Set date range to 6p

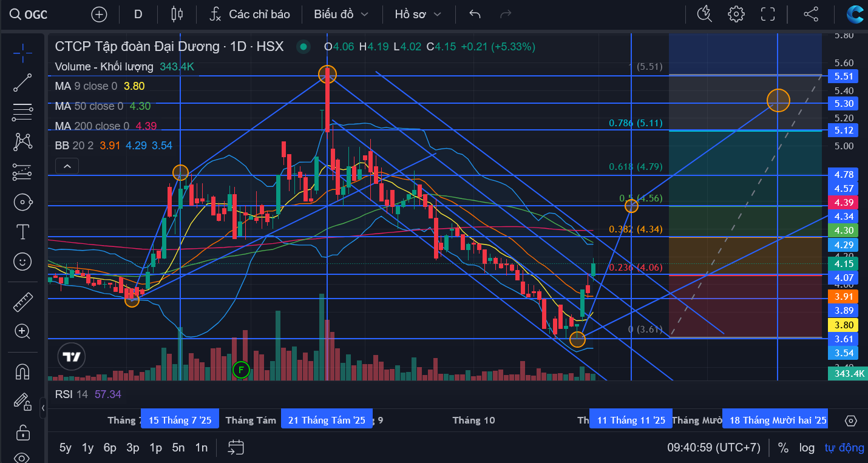[x=110, y=448]
